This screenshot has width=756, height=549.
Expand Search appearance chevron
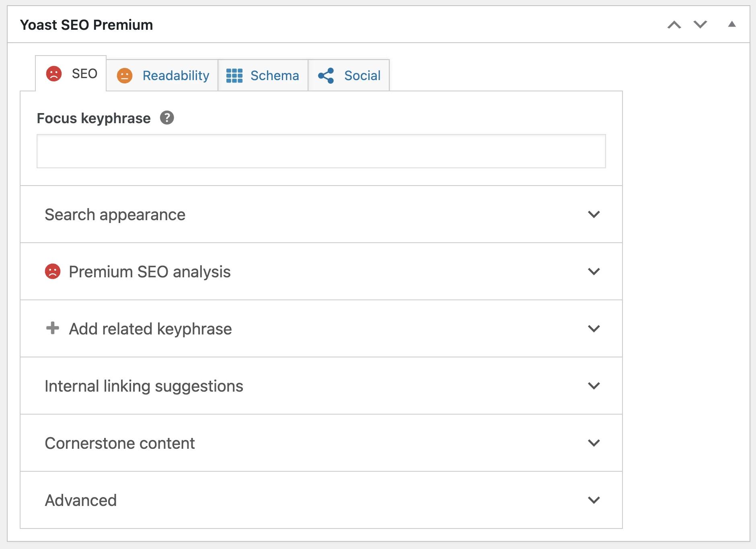pyautogui.click(x=594, y=215)
